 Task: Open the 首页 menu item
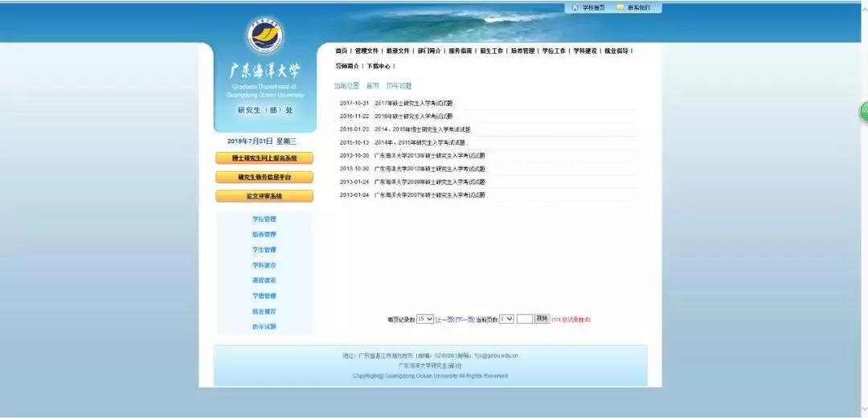(x=341, y=51)
